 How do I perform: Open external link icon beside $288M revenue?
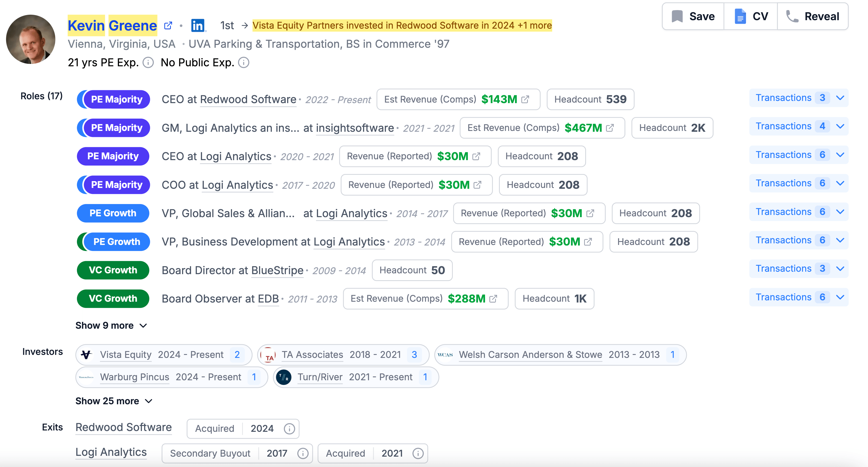point(493,299)
